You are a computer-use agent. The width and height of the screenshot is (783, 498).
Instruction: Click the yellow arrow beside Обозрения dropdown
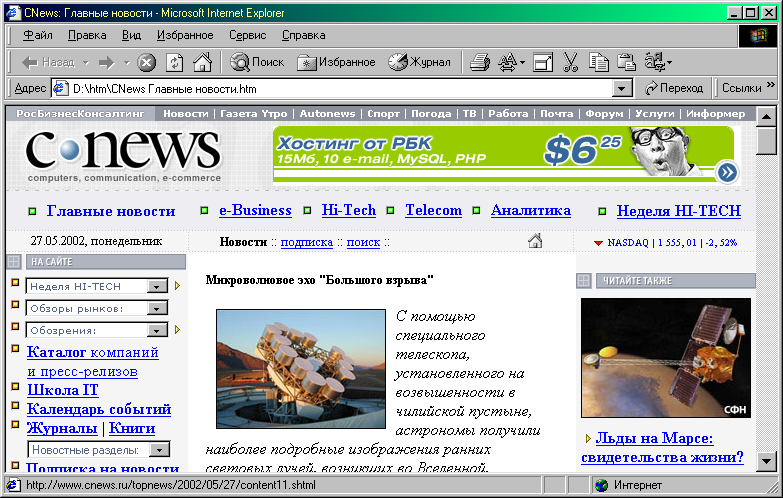177,330
